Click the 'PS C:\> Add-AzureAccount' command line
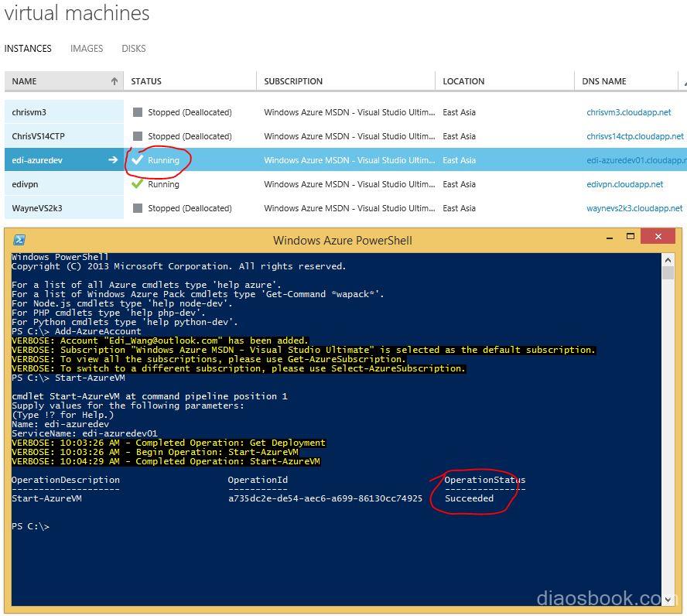 (77, 331)
